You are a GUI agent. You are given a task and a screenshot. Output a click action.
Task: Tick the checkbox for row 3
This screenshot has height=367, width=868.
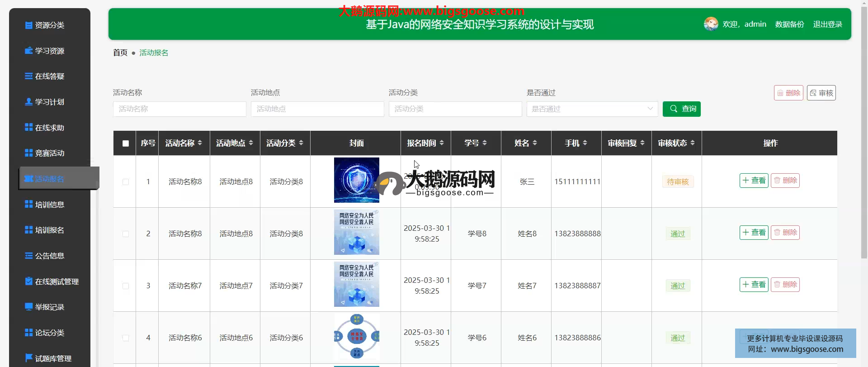[x=126, y=286]
